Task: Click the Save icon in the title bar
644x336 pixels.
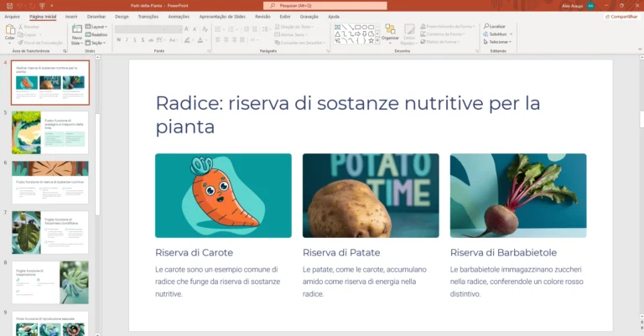Action: (x=9, y=6)
